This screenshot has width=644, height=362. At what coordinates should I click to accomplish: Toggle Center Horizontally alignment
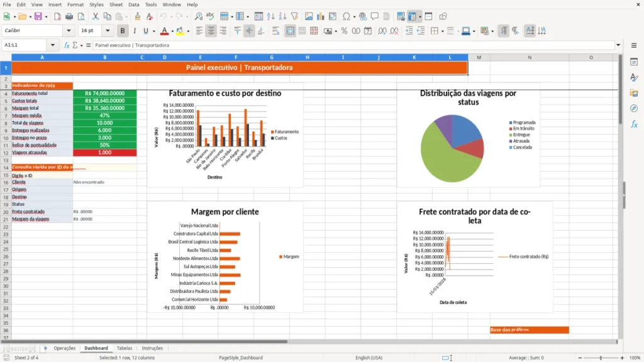[x=211, y=31]
